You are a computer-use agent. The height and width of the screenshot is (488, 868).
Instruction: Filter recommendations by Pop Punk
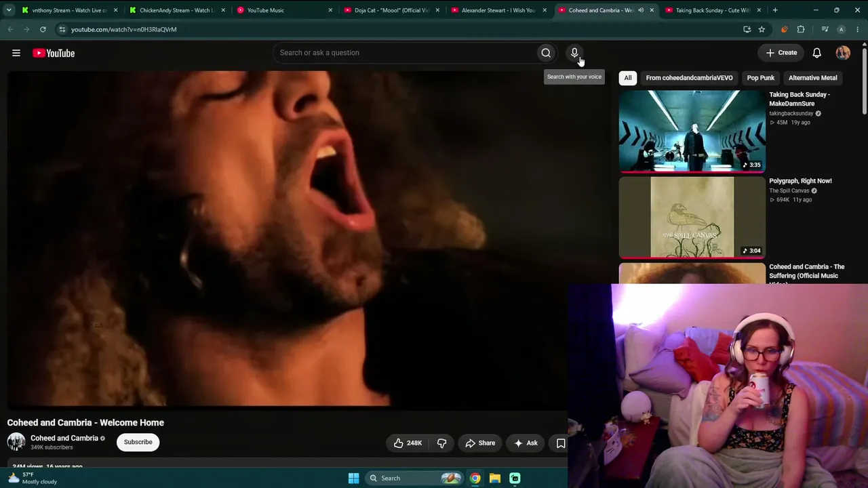[x=761, y=78]
